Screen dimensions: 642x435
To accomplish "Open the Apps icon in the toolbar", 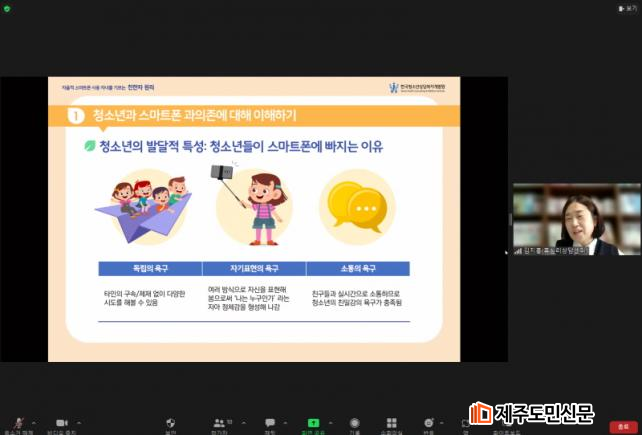I will pyautogui.click(x=465, y=422).
